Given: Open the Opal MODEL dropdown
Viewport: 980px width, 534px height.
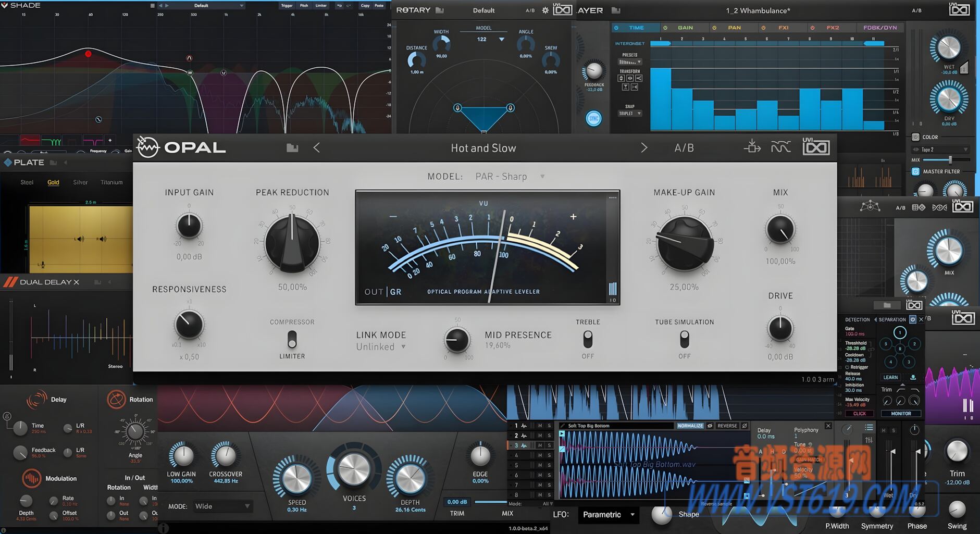Looking at the screenshot, I should click(510, 176).
